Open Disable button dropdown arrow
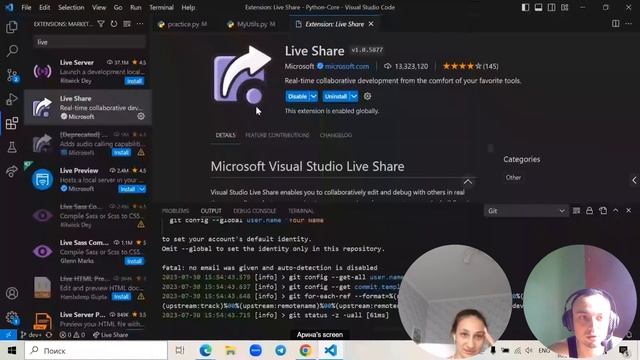 313,96
